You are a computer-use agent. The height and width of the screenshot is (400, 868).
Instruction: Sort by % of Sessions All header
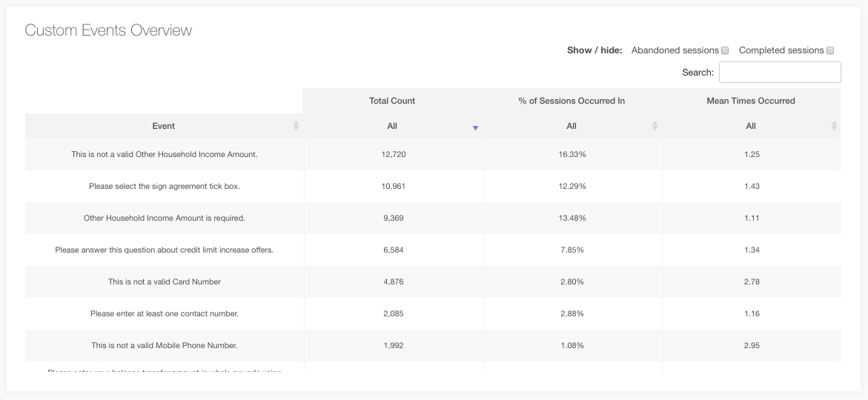pyautogui.click(x=572, y=126)
